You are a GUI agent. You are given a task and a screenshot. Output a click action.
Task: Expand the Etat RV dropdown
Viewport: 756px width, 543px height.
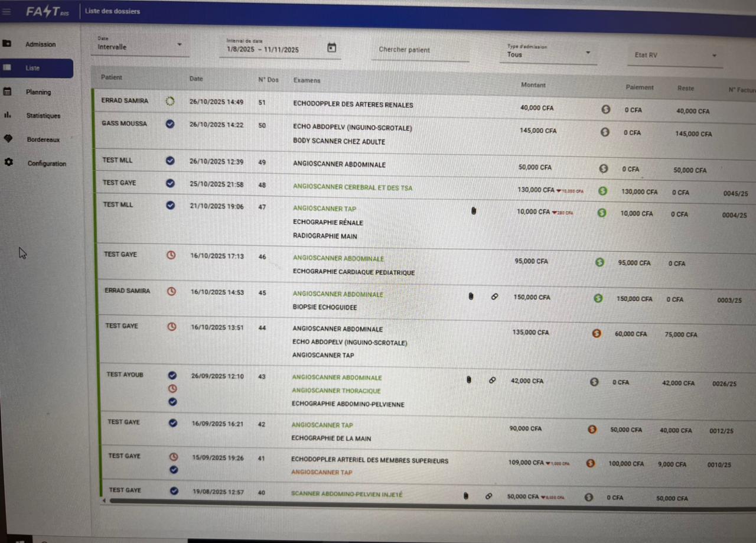pyautogui.click(x=713, y=56)
